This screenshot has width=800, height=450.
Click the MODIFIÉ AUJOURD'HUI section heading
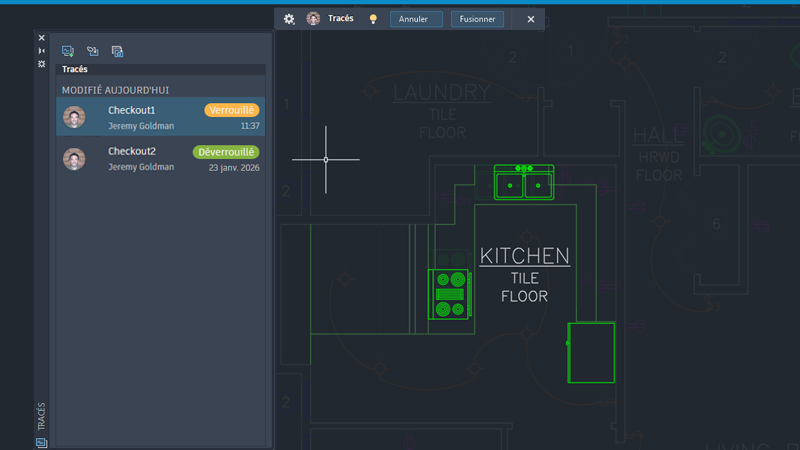coord(115,90)
